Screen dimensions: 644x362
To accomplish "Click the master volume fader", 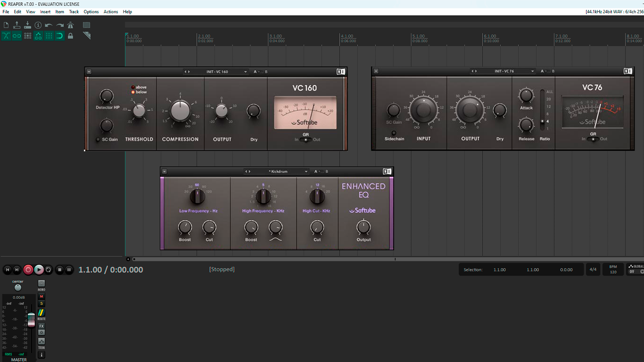I will click(x=31, y=320).
